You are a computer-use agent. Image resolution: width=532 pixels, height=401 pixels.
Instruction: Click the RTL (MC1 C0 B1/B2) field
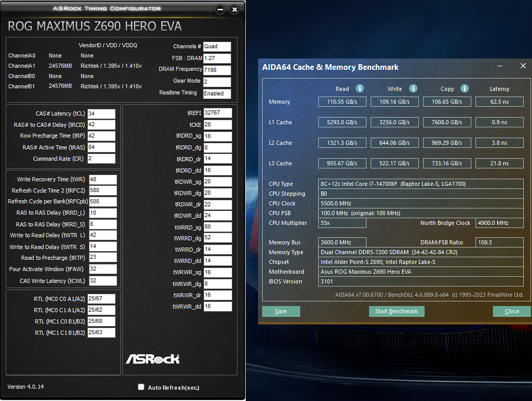click(x=101, y=321)
